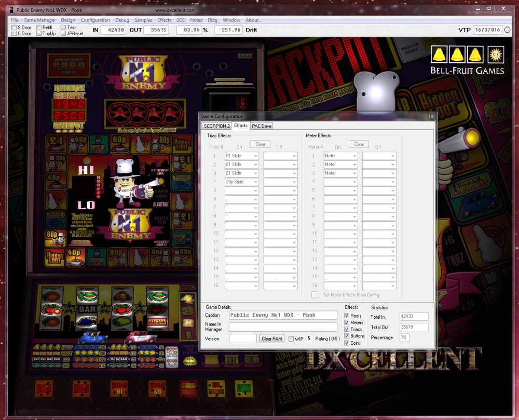
Task: Select the Effects tab in Game Configuration
Action: pyautogui.click(x=241, y=126)
